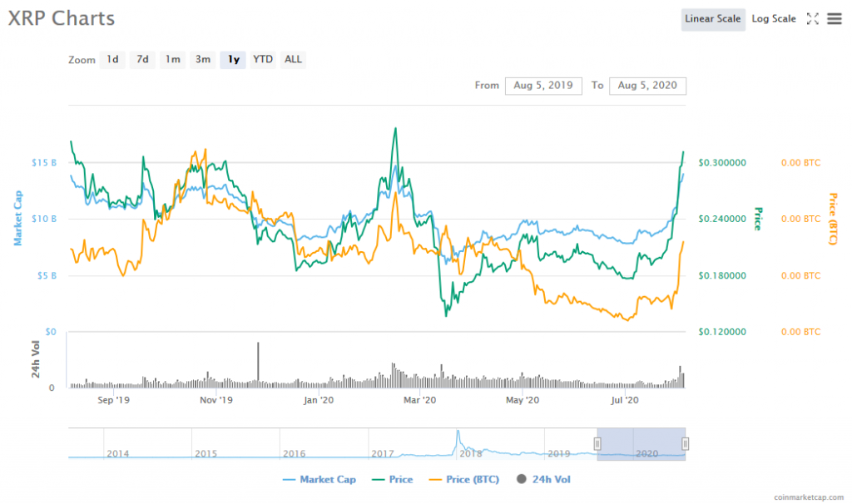Click "$0.300000" price axis label
The height and width of the screenshot is (504, 852).
(x=722, y=162)
